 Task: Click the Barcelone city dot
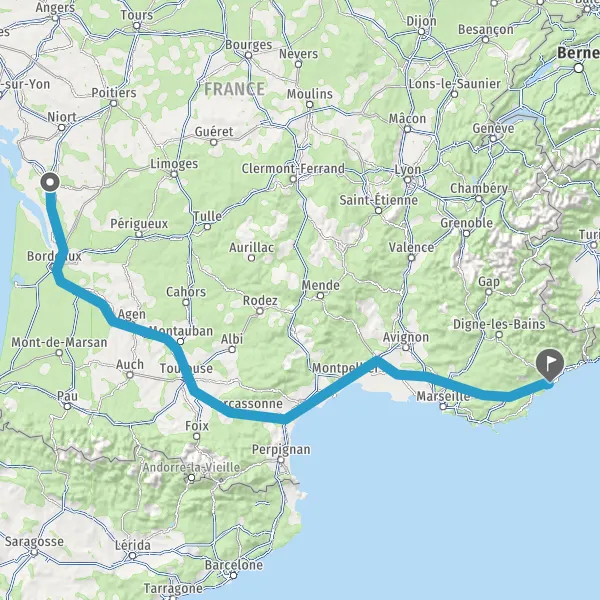(x=233, y=575)
